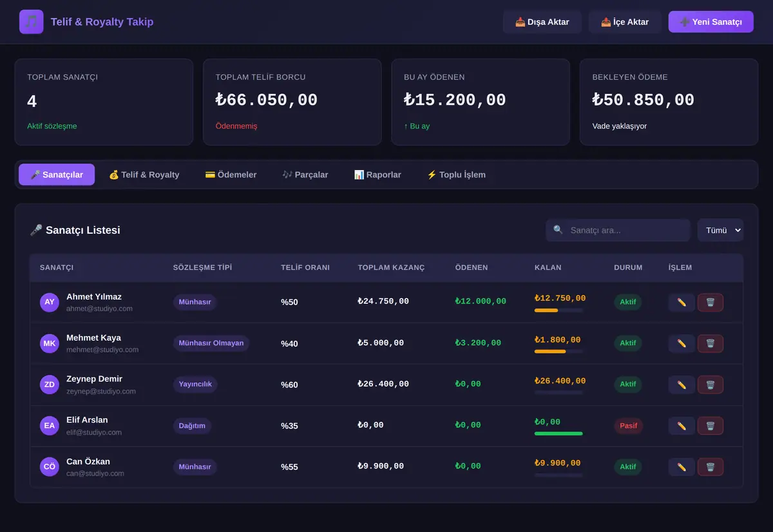
Task: Click the Toplam Telif Borcu summary card
Action: 292,102
